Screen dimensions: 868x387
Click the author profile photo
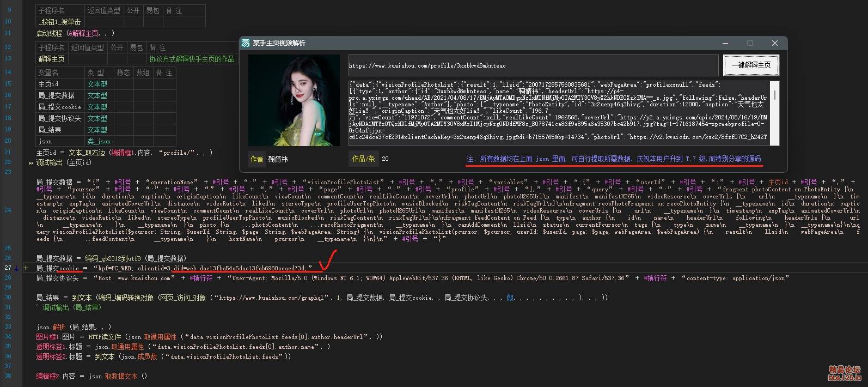tap(294, 100)
